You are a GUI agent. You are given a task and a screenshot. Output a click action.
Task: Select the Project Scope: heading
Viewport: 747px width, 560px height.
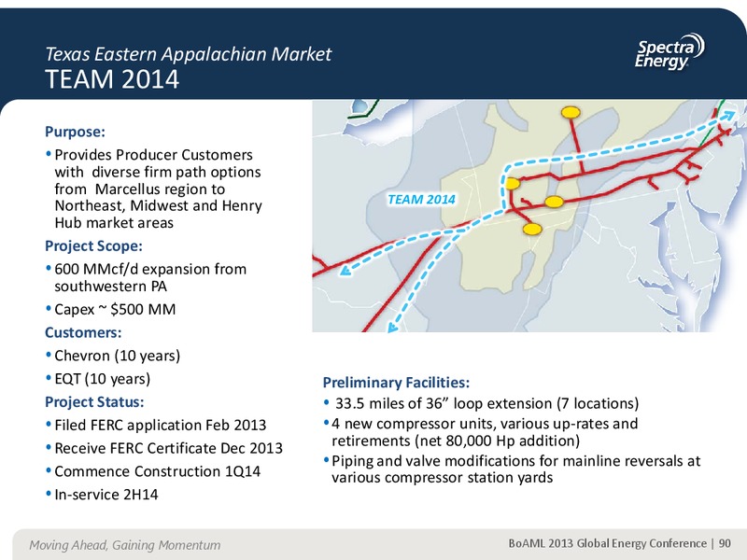pyautogui.click(x=94, y=246)
